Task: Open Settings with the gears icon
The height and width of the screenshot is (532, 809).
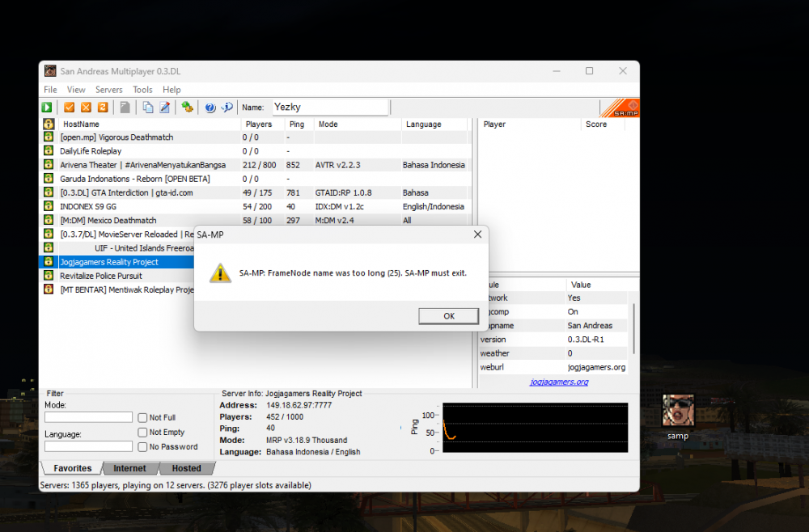Action: point(188,108)
